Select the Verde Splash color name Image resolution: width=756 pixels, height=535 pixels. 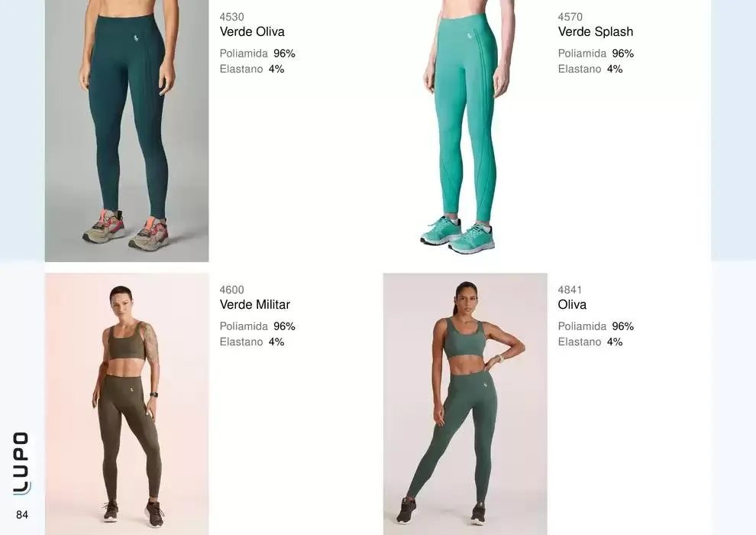596,32
